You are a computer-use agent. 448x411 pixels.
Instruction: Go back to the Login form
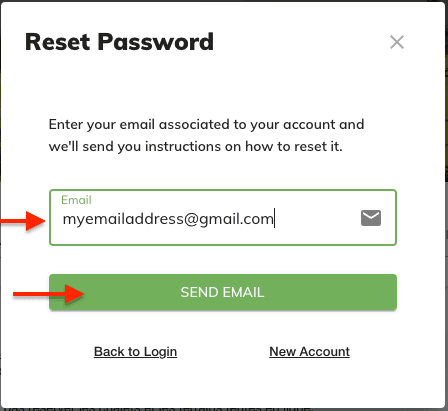tap(135, 352)
